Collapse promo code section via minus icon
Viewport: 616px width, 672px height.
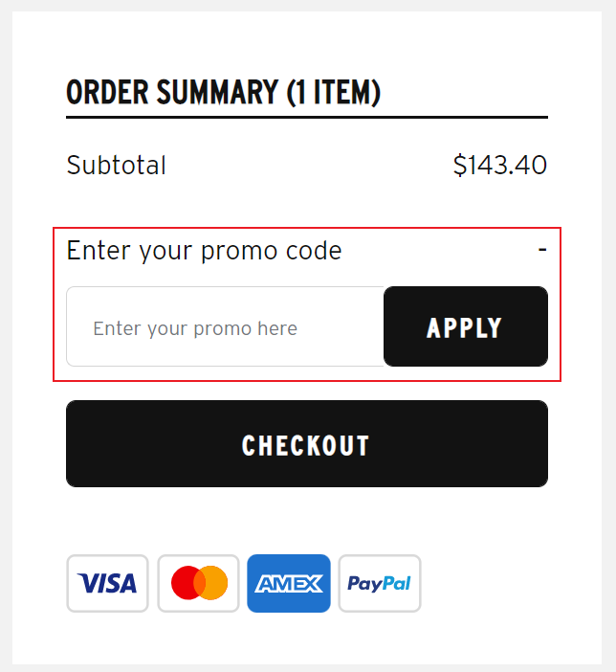[542, 250]
